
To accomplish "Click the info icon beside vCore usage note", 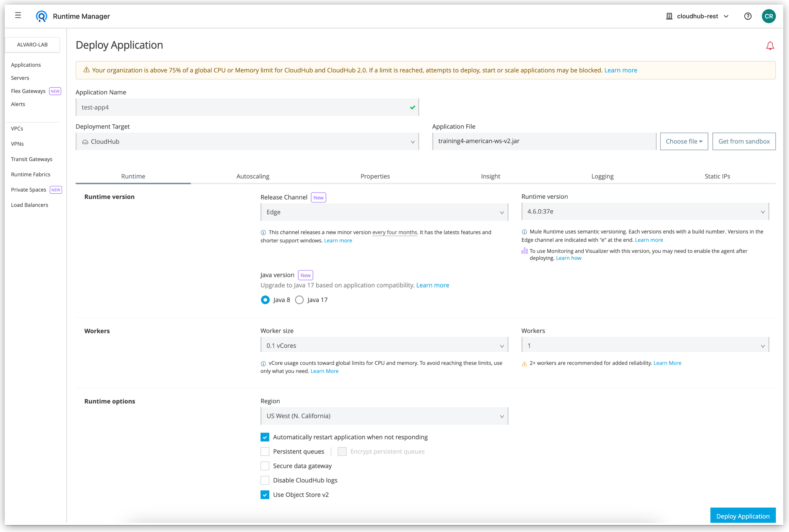I will point(263,363).
